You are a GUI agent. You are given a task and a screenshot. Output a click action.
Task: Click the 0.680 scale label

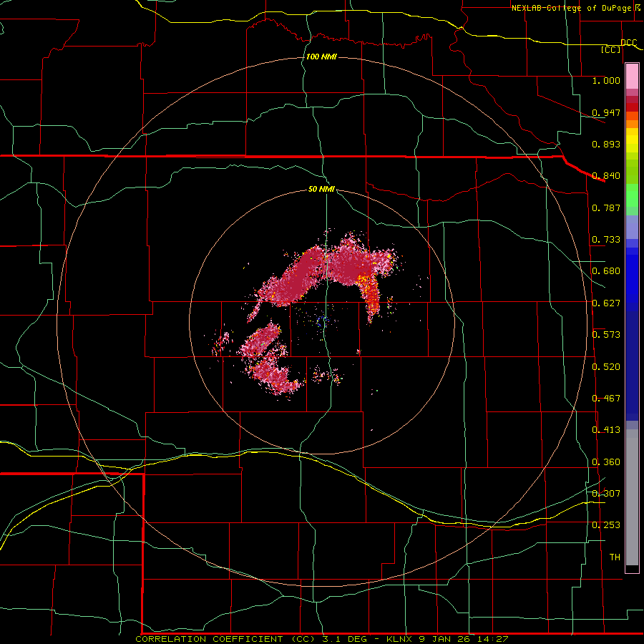point(606,271)
